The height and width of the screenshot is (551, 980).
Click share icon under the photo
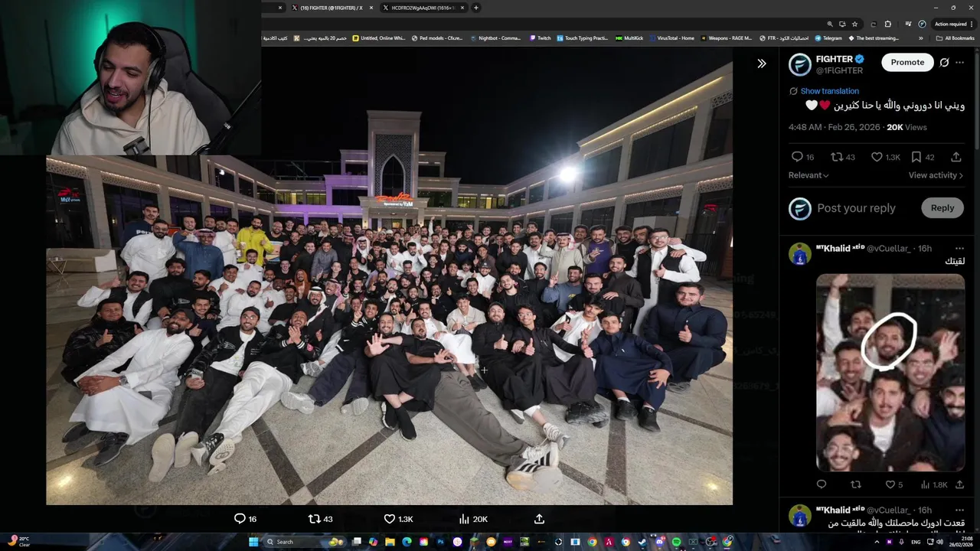(539, 519)
